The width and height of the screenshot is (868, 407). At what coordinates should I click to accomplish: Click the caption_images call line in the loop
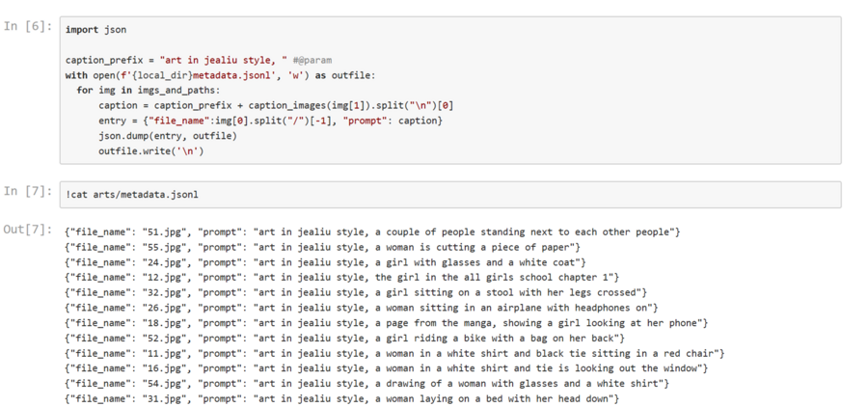[x=276, y=105]
